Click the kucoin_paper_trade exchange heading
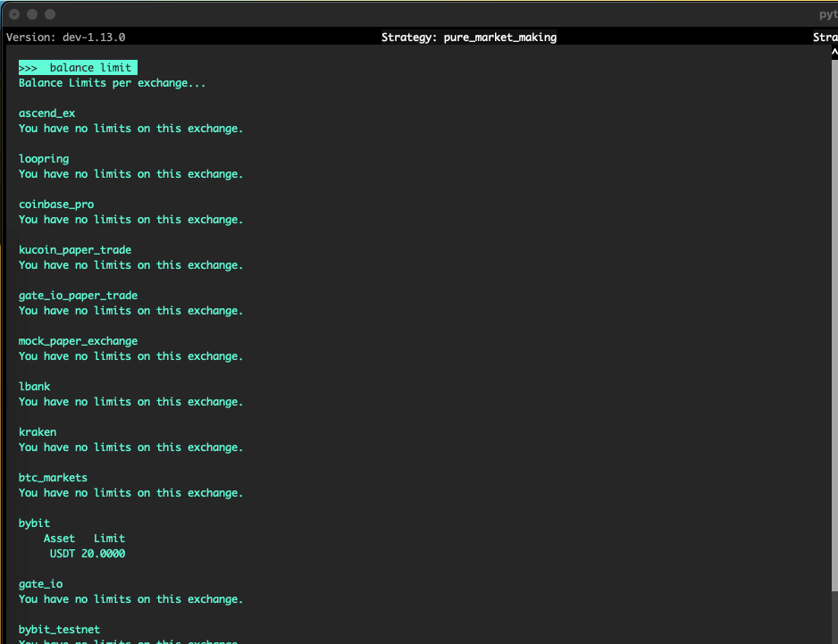Image resolution: width=838 pixels, height=644 pixels. (75, 250)
